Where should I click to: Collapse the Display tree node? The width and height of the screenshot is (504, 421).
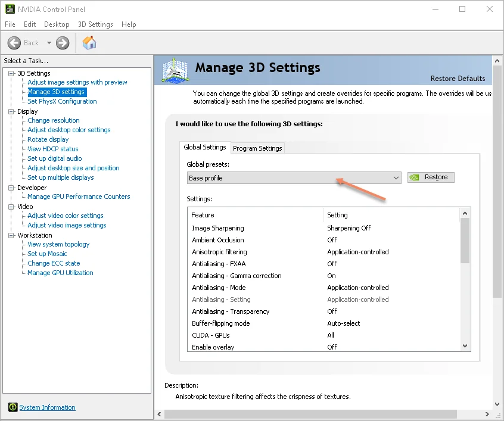click(11, 111)
